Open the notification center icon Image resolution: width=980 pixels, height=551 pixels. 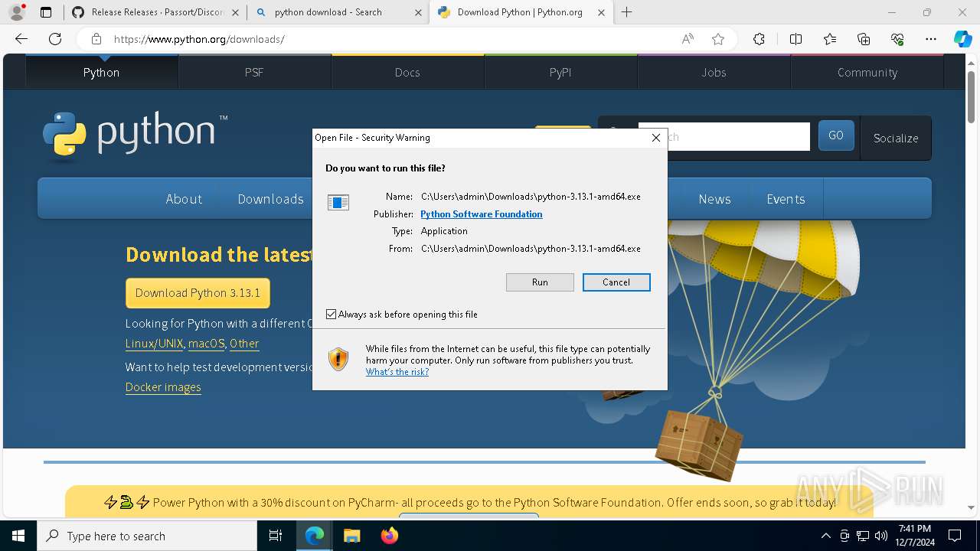(955, 536)
